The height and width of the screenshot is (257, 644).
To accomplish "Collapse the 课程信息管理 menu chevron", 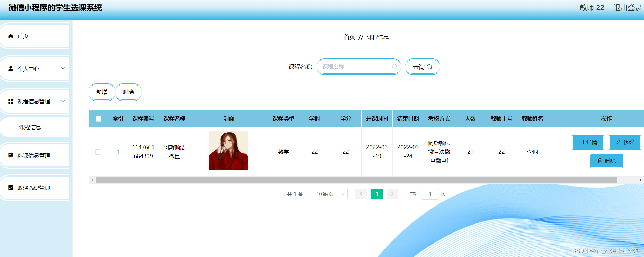I will (x=63, y=101).
